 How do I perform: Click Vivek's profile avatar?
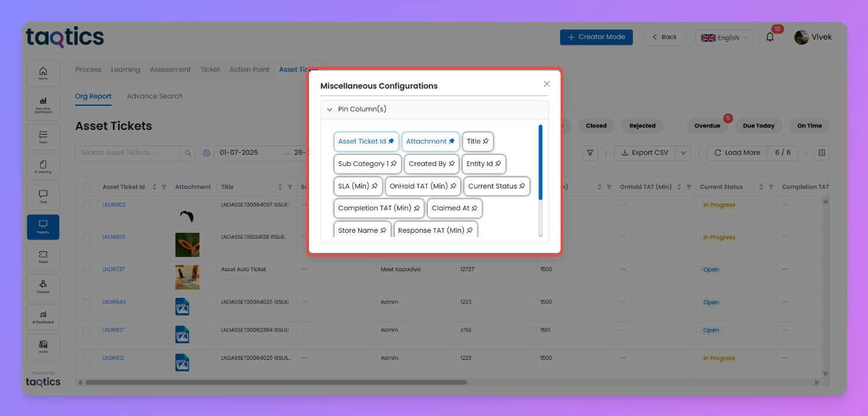[801, 37]
